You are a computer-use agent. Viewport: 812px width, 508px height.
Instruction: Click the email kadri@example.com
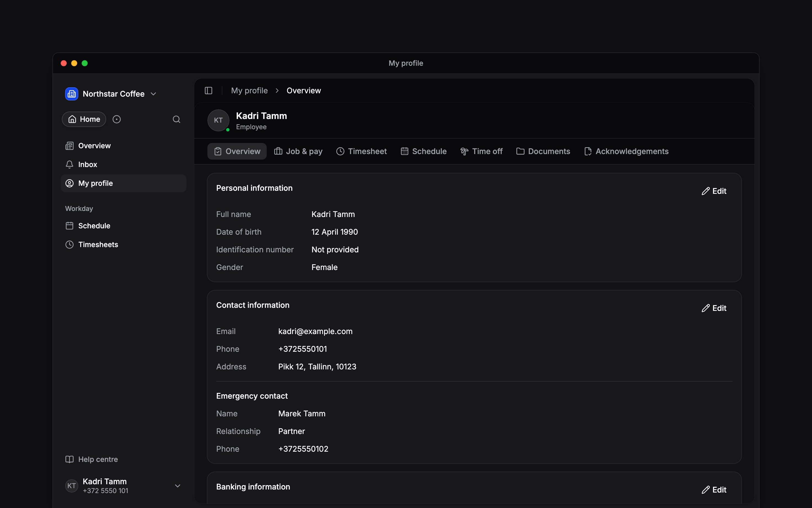316,332
